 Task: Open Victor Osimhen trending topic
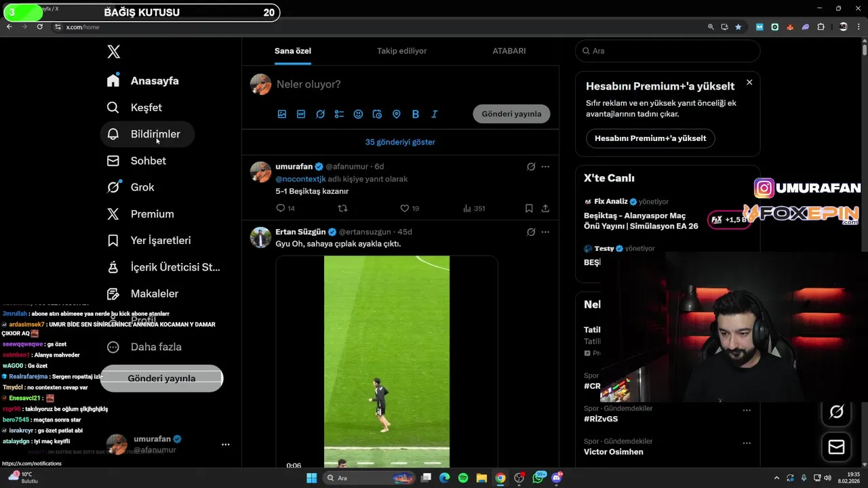coord(614,451)
